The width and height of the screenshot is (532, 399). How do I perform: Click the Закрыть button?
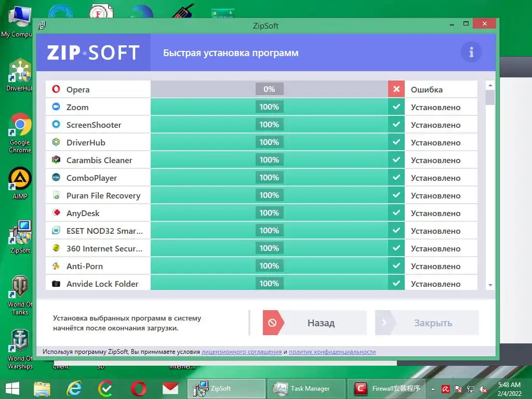point(427,323)
